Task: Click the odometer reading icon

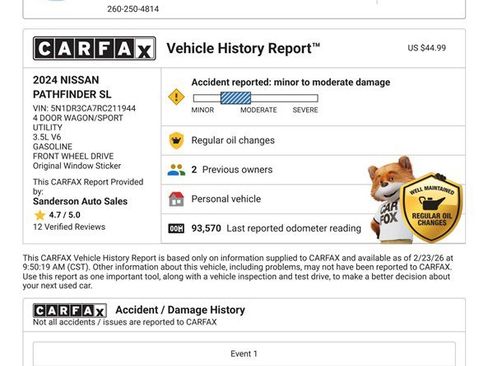Action: point(176,228)
